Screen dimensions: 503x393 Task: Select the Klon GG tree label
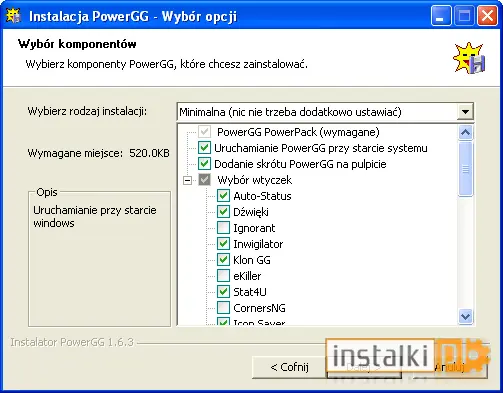[252, 260]
